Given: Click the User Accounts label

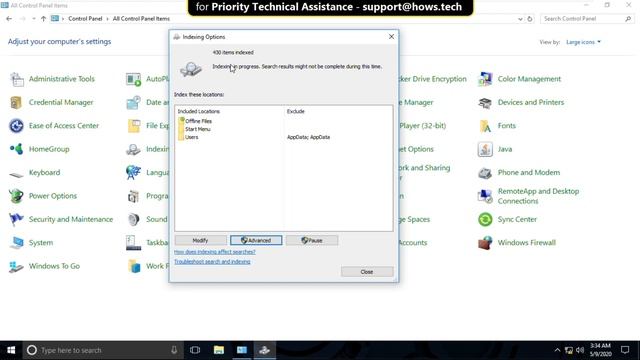Looking at the screenshot, I should (413, 243).
